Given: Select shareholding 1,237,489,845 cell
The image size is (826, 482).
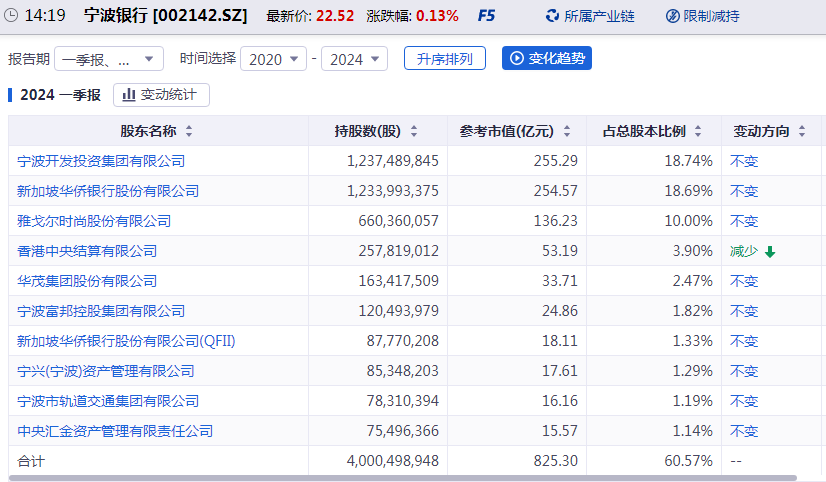Looking at the screenshot, I should 392,161.
